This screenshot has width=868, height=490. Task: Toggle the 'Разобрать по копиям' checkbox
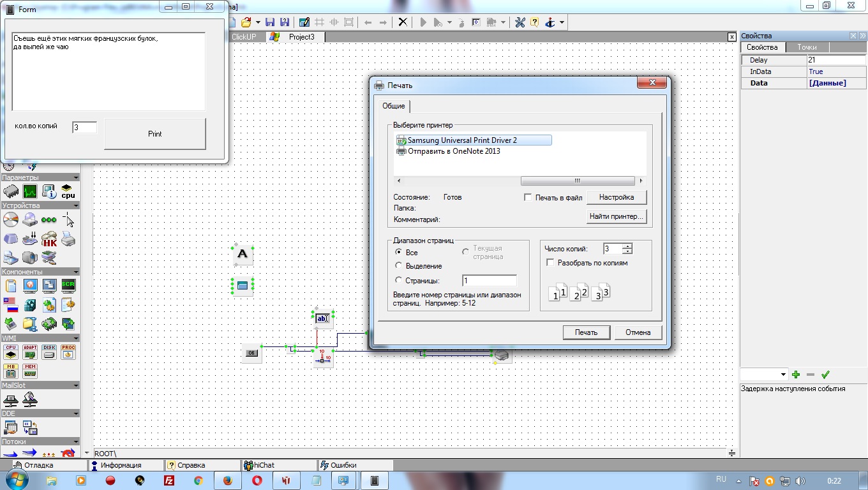[550, 263]
